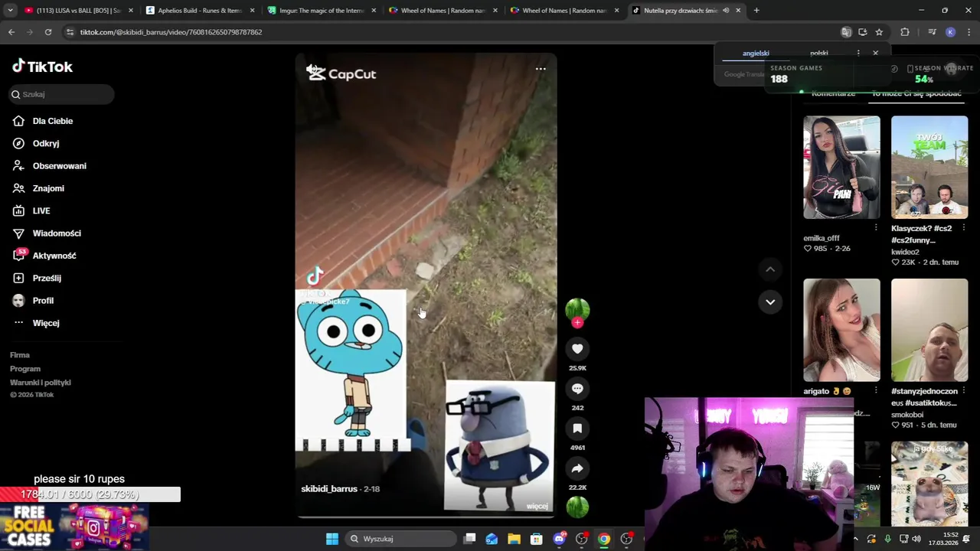This screenshot has width=980, height=551.
Task: Open the browser extensions puzzle icon
Action: (x=905, y=32)
